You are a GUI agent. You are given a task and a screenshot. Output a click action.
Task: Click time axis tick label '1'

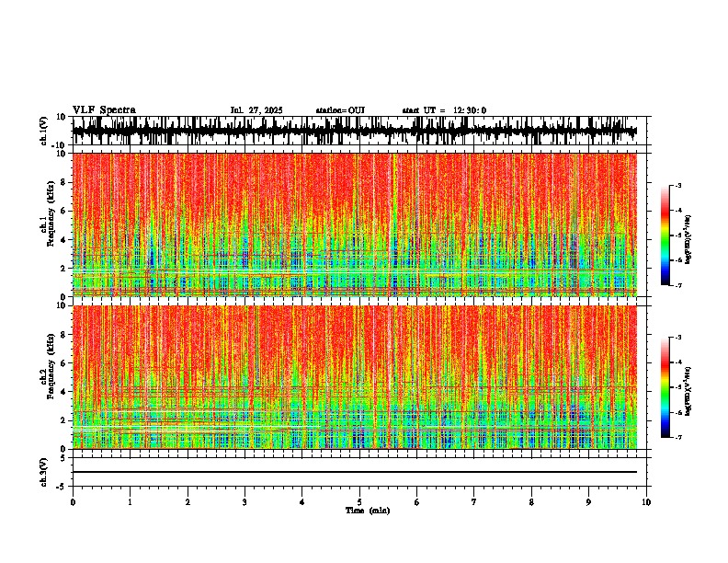coord(130,502)
